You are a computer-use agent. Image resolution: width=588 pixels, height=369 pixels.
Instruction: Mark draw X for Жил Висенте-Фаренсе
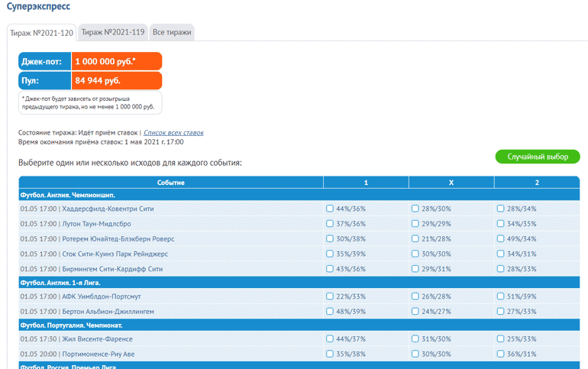[x=415, y=339]
